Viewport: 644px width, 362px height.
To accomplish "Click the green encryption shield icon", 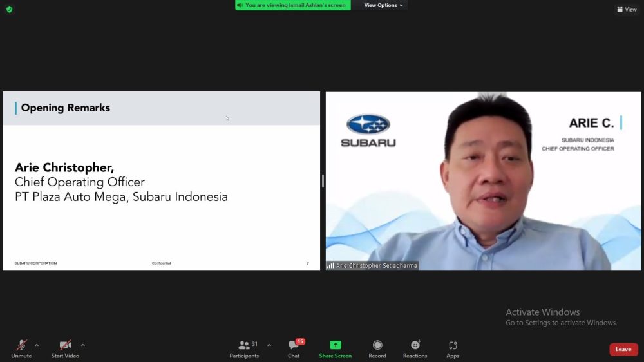I will tap(9, 10).
